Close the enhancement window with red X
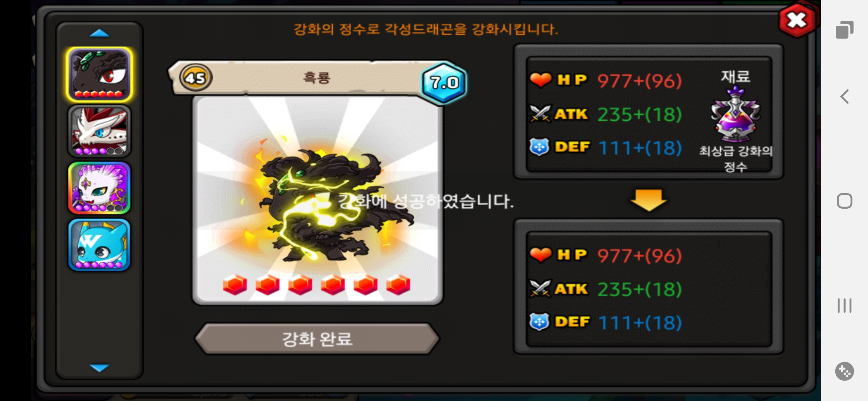The width and height of the screenshot is (868, 401). click(x=797, y=20)
